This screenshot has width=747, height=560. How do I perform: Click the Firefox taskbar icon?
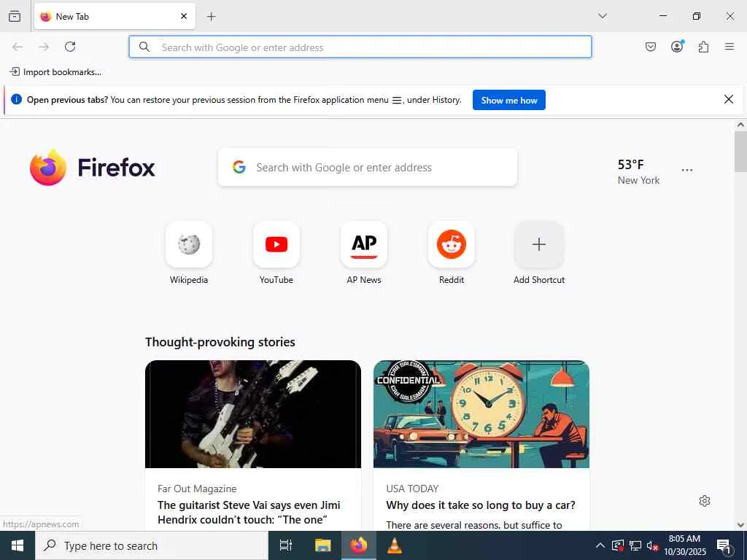(359, 545)
